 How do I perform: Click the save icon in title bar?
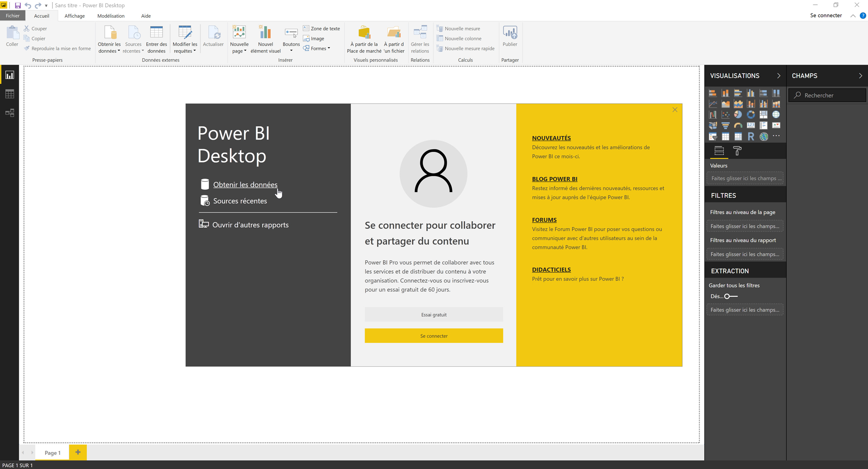click(18, 5)
